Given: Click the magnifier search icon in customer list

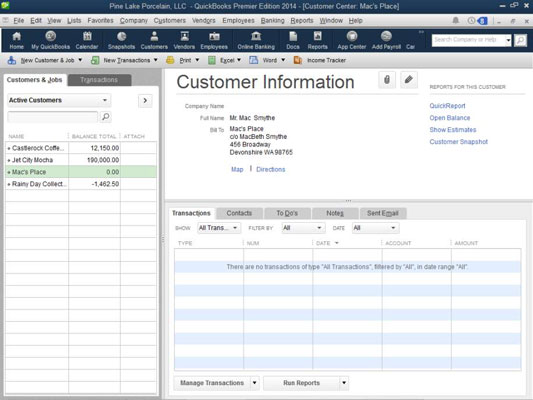Looking at the screenshot, I should click(x=106, y=117).
